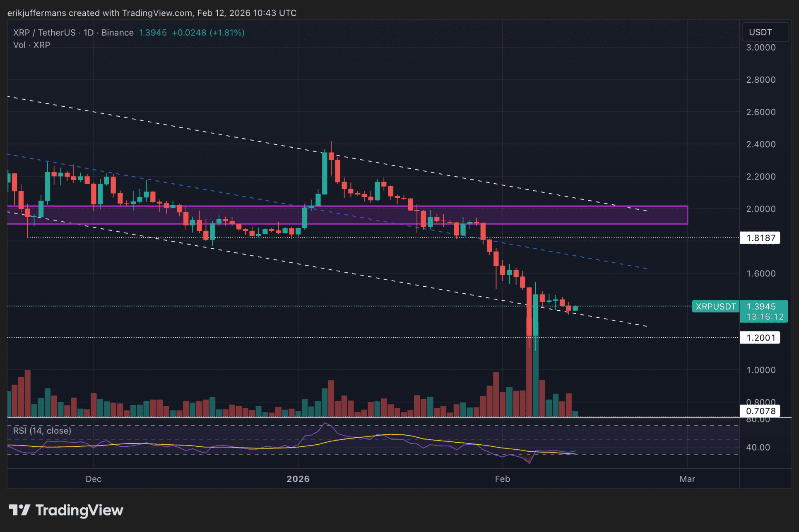Click the XRP / TetherUS symbol title
Viewport: 799px width, 532px height.
pos(44,33)
